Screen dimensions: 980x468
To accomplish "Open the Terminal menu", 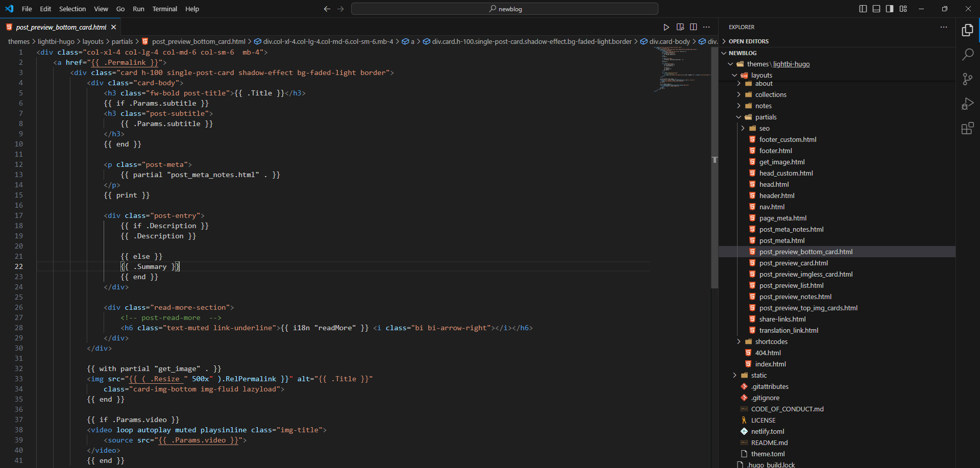I will [164, 9].
